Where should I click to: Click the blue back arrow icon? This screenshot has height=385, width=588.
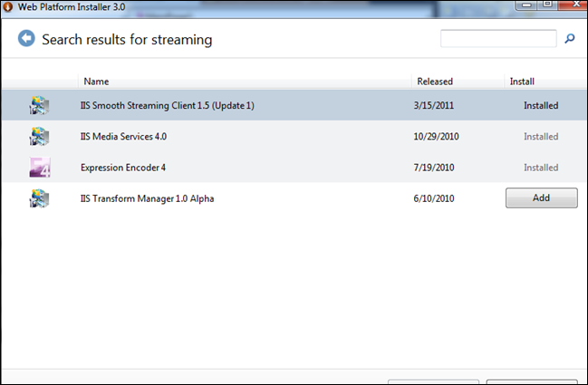[26, 39]
